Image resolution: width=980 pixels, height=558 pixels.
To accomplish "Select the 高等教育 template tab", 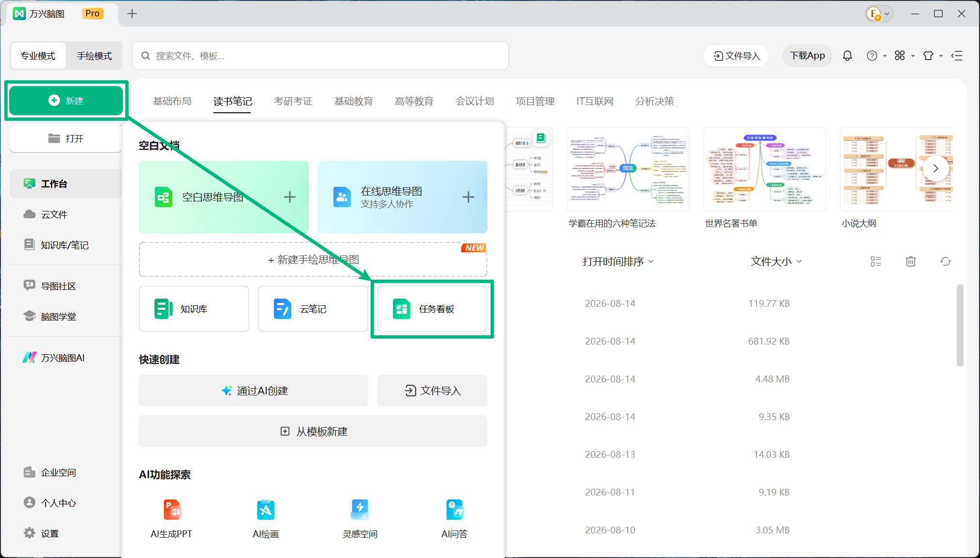I will pyautogui.click(x=414, y=101).
